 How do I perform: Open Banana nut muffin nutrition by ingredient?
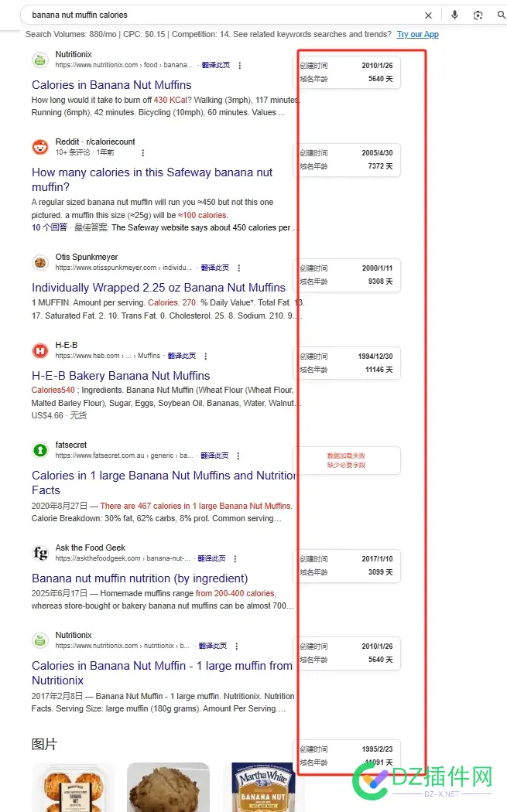point(140,578)
